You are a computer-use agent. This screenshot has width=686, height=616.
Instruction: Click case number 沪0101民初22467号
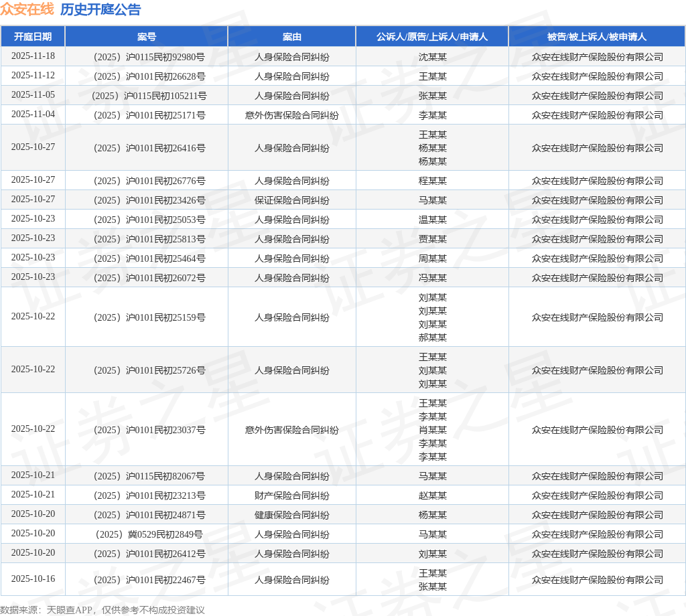[x=149, y=580]
